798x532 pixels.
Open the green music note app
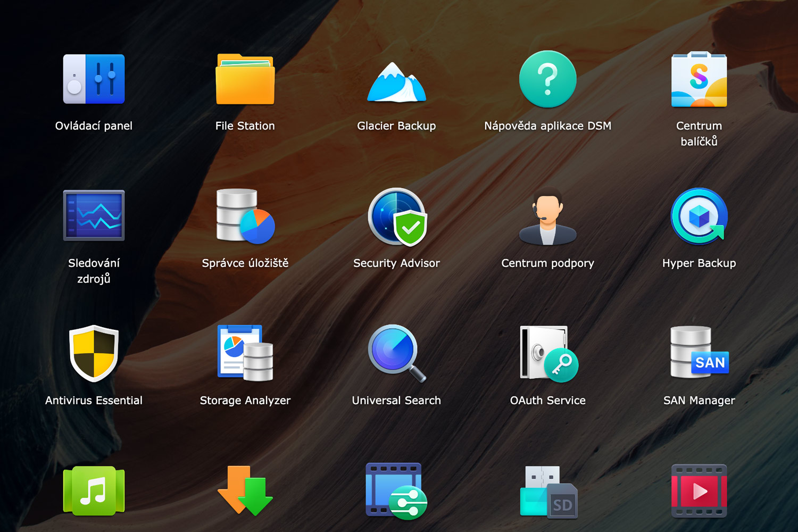pos(94,491)
